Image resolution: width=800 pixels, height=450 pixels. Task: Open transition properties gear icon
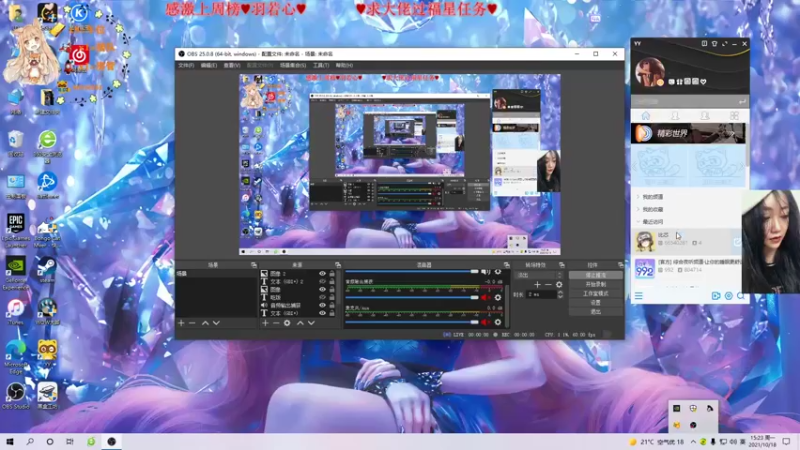coord(560,285)
